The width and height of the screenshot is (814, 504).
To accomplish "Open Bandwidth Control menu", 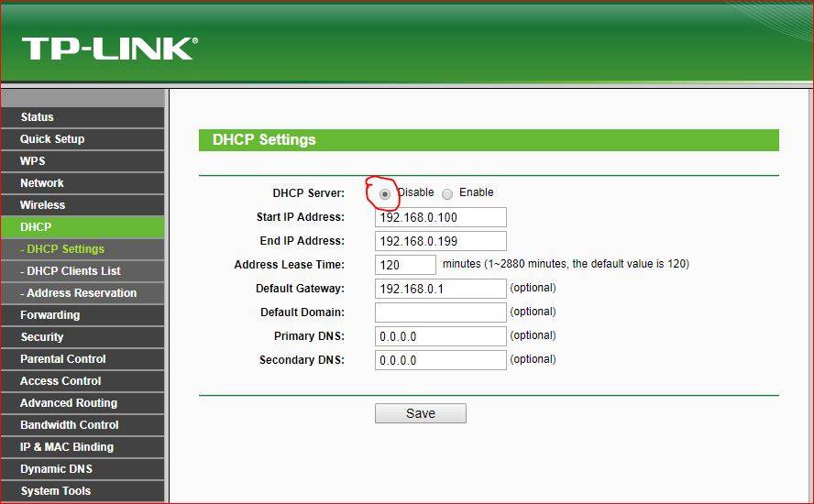I will [x=82, y=425].
